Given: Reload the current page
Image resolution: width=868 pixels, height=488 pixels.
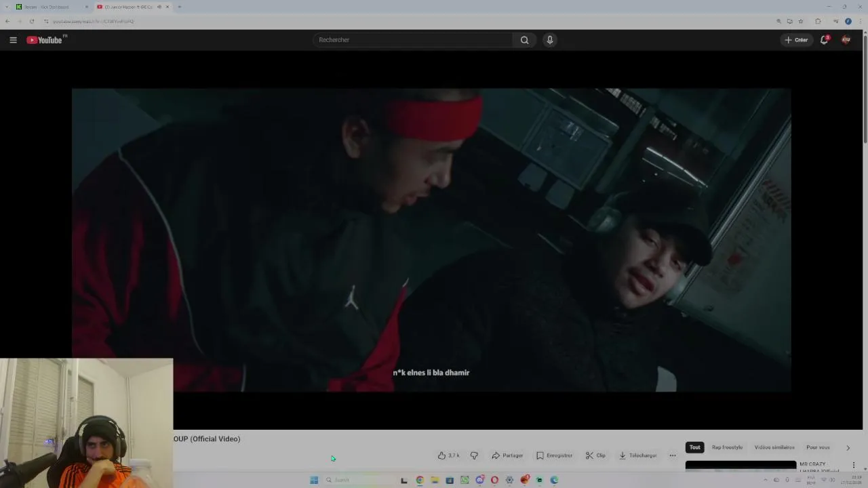Looking at the screenshot, I should click(x=31, y=21).
